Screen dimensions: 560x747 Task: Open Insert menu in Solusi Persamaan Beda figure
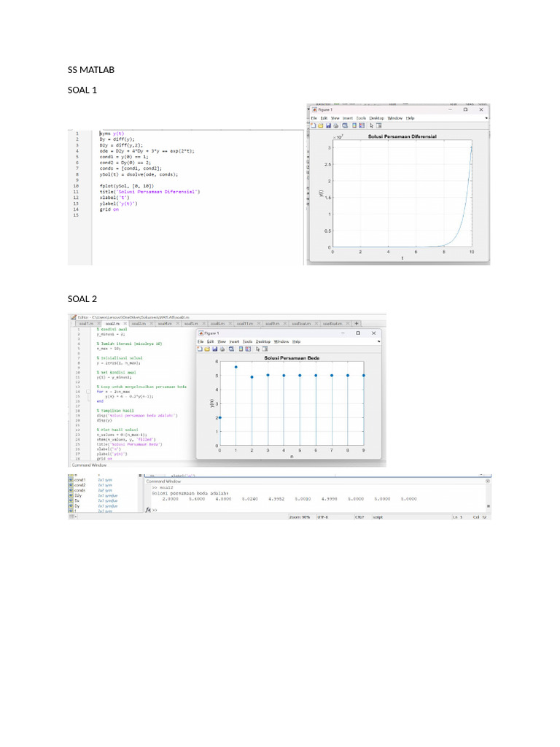coord(234,341)
